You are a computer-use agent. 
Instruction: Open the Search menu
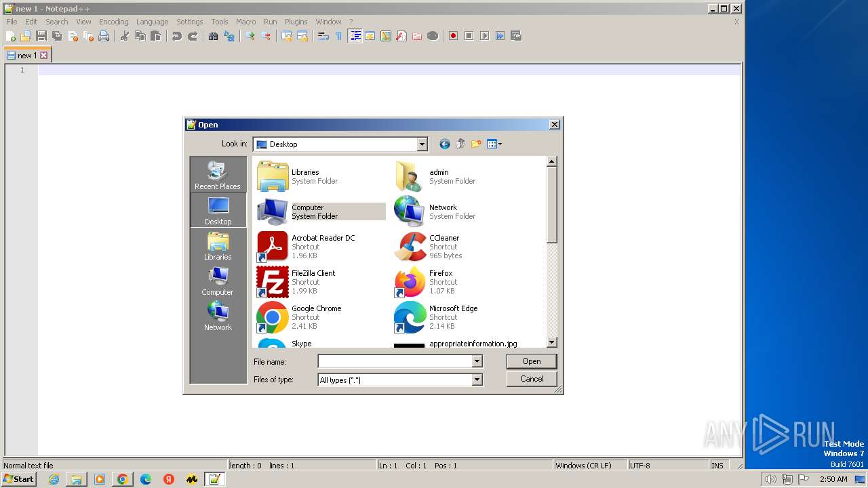[57, 22]
